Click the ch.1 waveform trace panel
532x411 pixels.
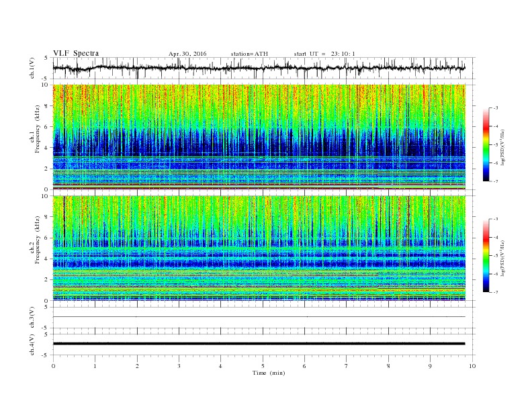(x=264, y=68)
